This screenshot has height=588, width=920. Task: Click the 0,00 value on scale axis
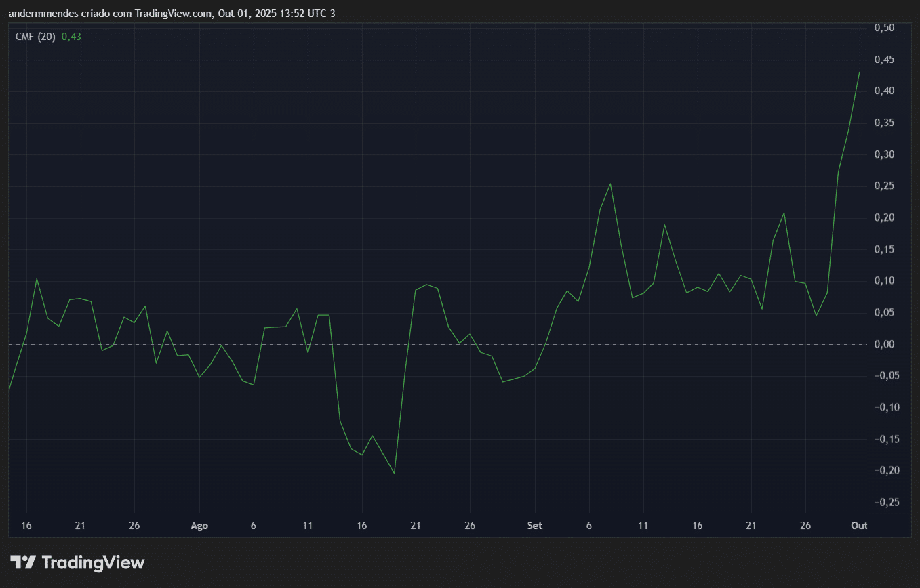885,344
